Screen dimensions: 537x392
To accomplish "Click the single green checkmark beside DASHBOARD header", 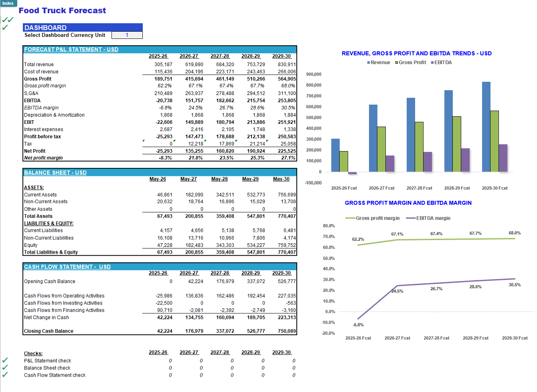I will click(5, 27).
